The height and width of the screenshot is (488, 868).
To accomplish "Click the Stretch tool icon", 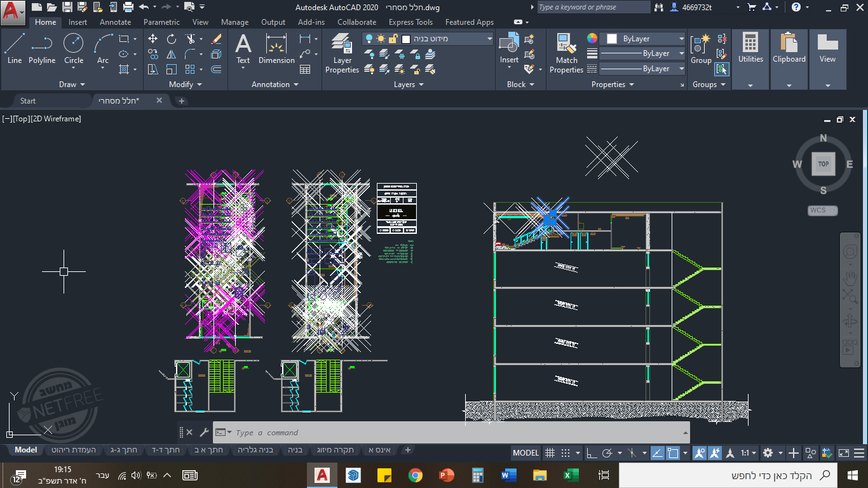I will (153, 69).
